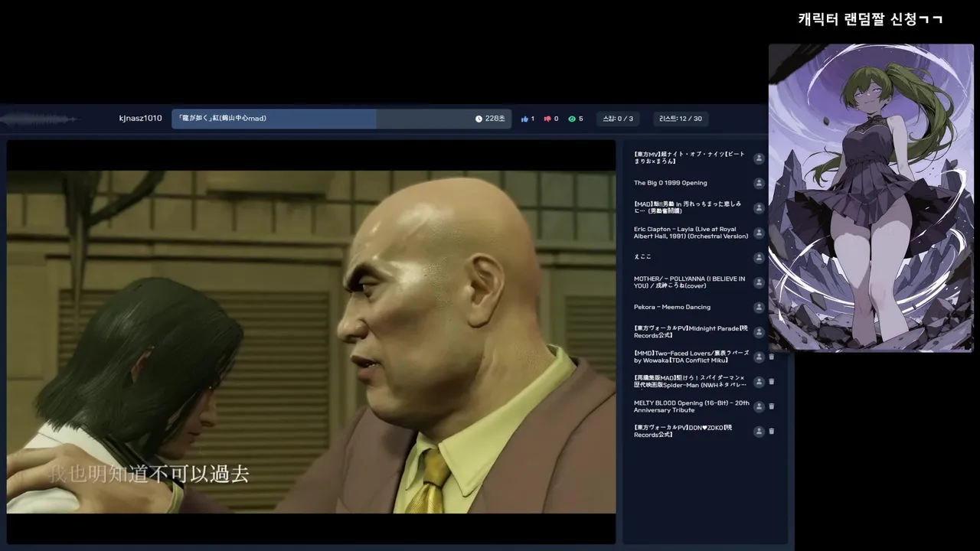The height and width of the screenshot is (551, 980).
Task: Delete the Spider-Man MAD entry with trash icon
Action: click(x=772, y=381)
